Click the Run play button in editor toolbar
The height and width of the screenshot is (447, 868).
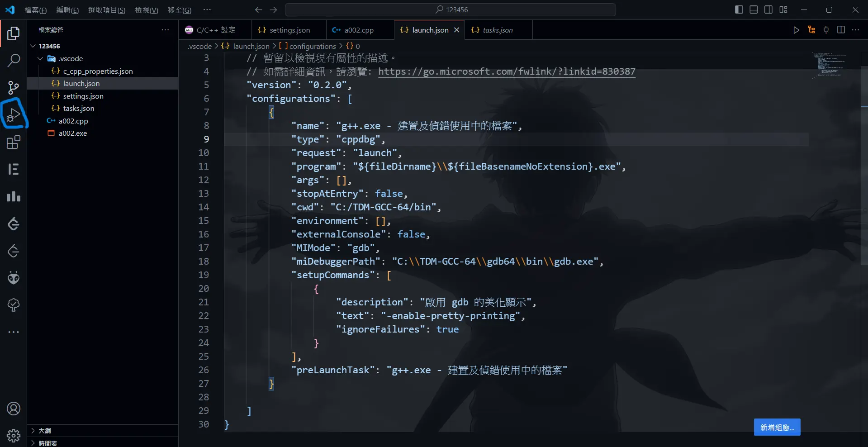coord(796,30)
